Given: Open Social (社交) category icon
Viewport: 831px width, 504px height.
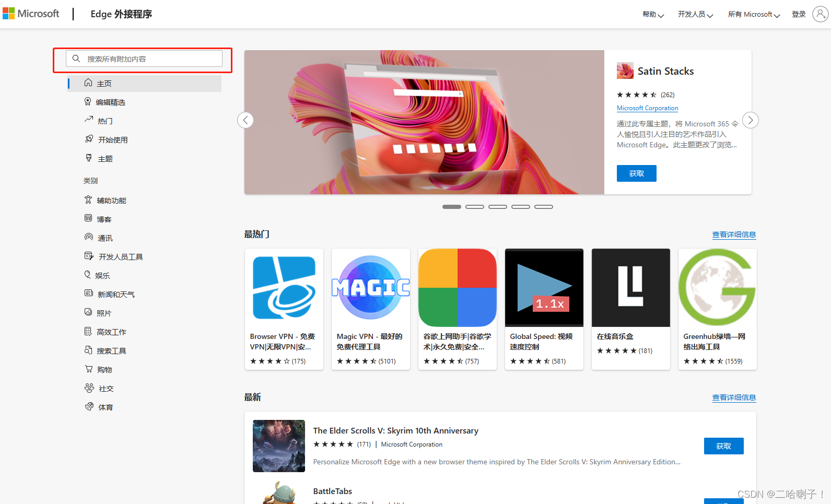Looking at the screenshot, I should click(x=89, y=388).
